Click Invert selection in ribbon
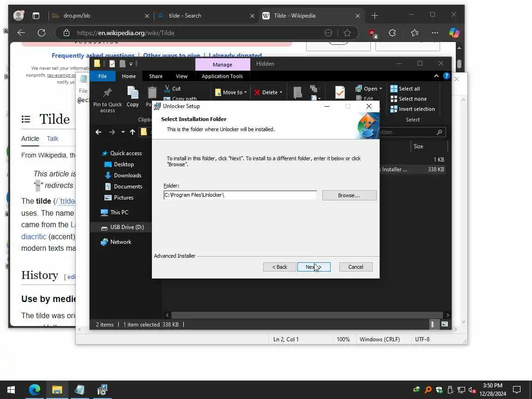The image size is (532, 399). tap(412, 109)
